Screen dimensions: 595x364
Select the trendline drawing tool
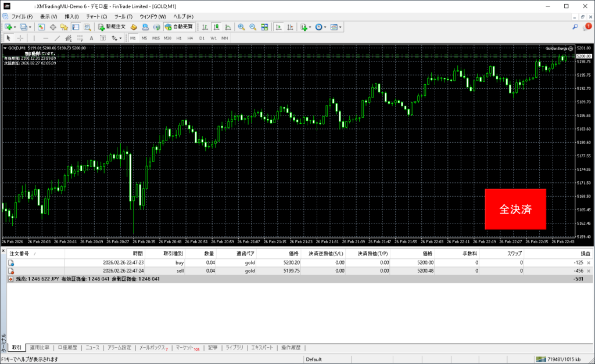(x=57, y=38)
